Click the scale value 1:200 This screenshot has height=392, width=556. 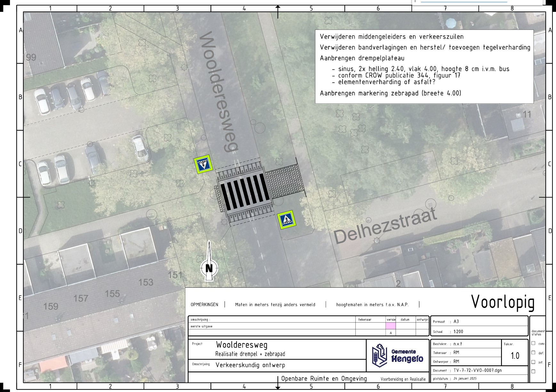click(458, 332)
